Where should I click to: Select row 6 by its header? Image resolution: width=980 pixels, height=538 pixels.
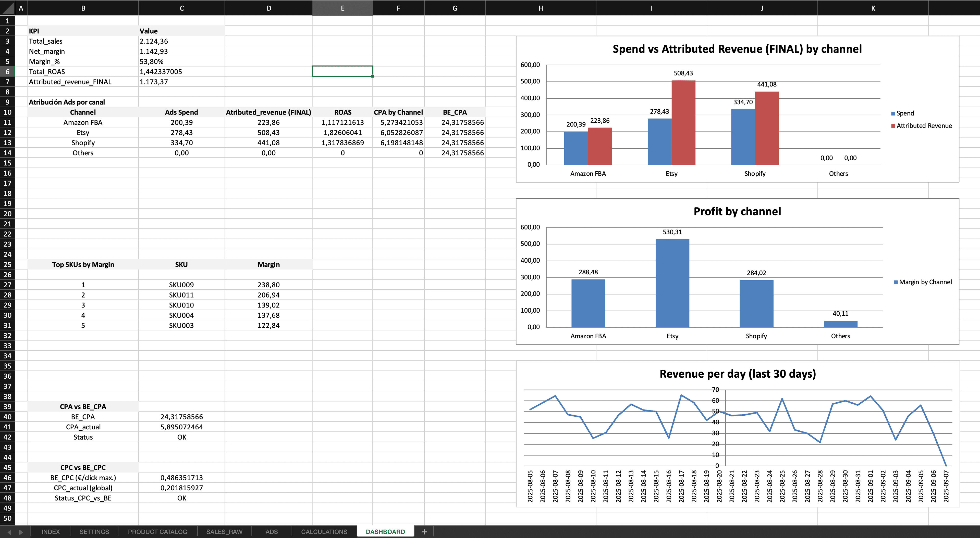tap(7, 71)
